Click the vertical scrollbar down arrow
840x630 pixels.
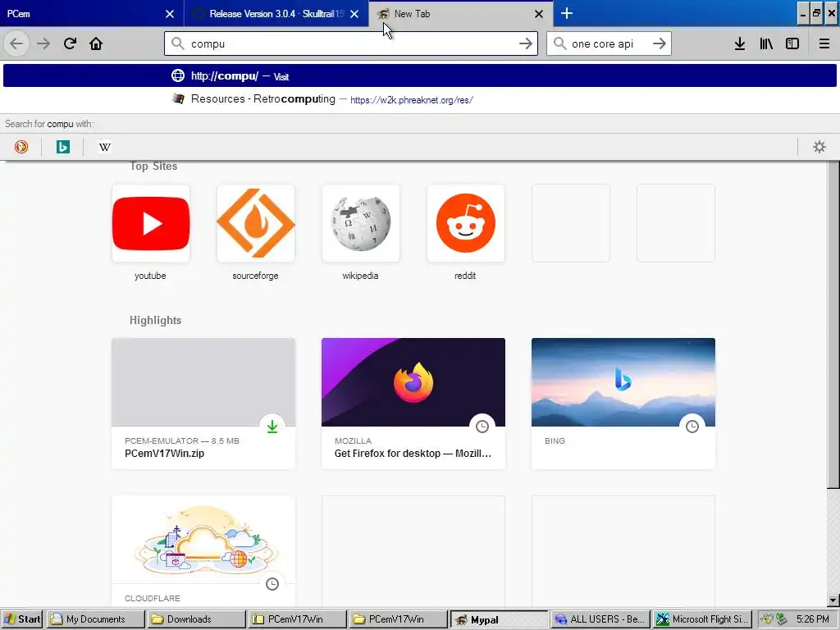coord(833,600)
